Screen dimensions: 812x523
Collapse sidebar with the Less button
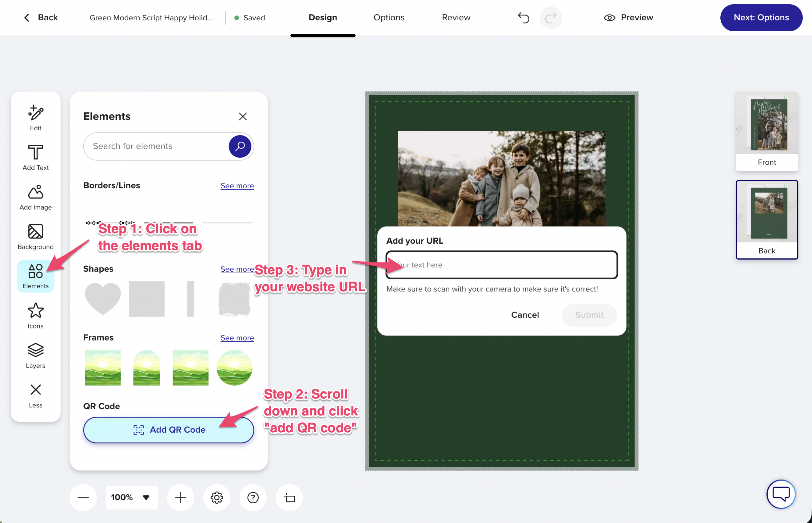click(x=35, y=395)
